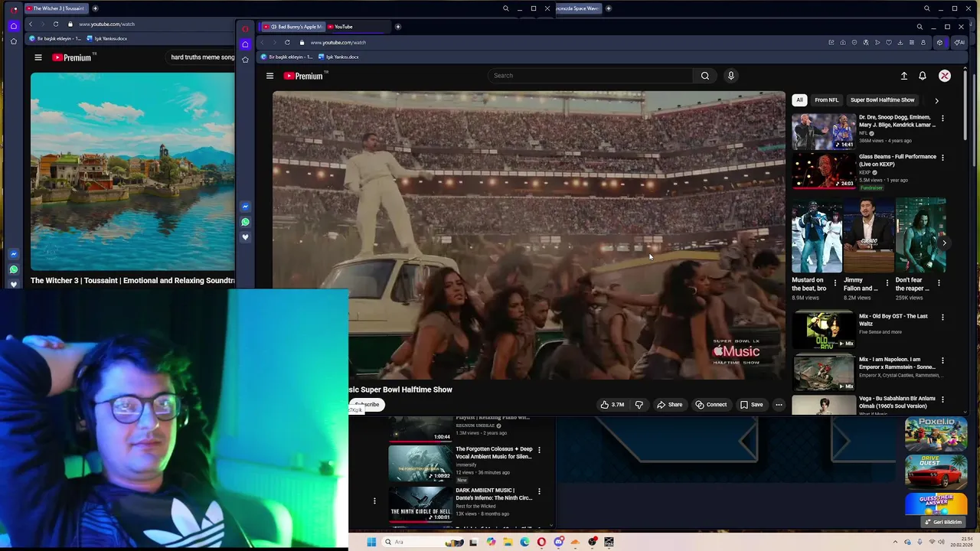Screen dimensions: 980x551
Task: Click the Connect button under the video
Action: pyautogui.click(x=710, y=405)
